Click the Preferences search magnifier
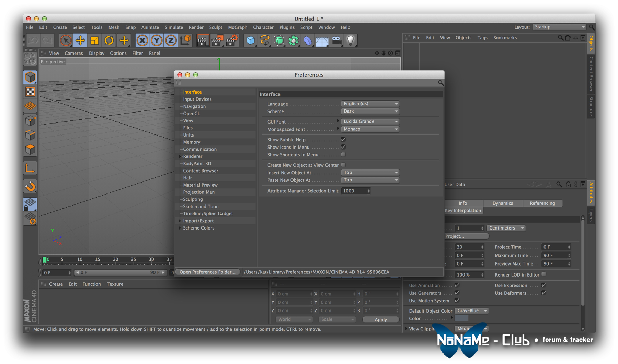Image resolution: width=618 pixels, height=364 pixels. point(441,83)
